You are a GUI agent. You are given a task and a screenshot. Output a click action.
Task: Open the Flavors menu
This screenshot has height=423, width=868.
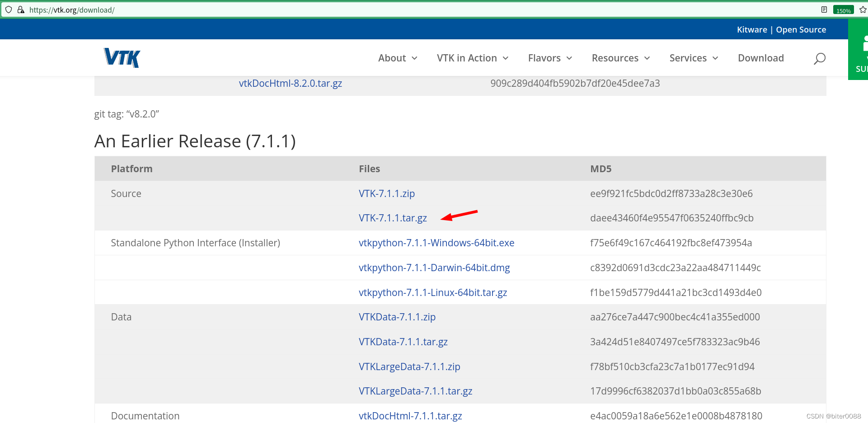(544, 58)
